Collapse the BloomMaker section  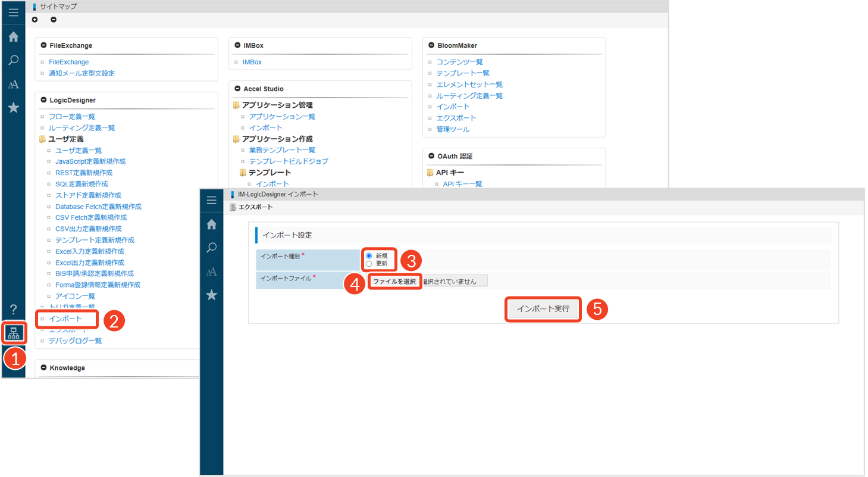[x=431, y=45]
